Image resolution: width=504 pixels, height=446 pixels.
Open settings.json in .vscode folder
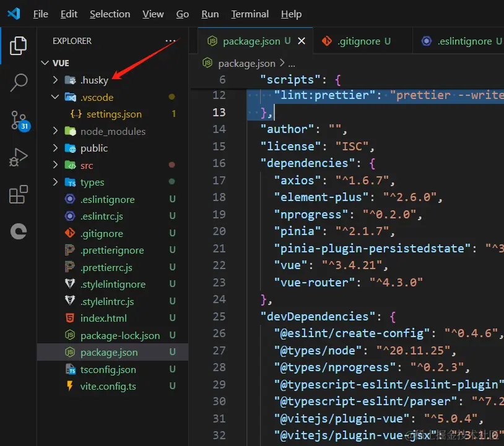coord(114,114)
